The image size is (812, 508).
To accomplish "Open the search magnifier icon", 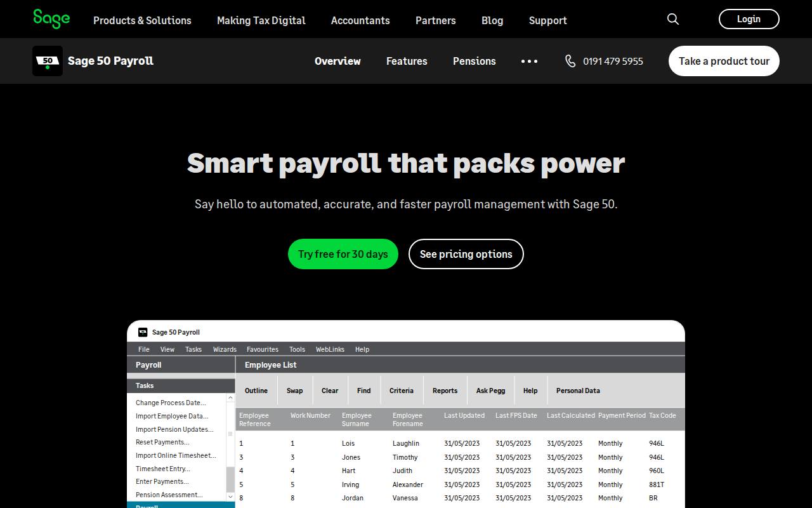I will point(673,19).
